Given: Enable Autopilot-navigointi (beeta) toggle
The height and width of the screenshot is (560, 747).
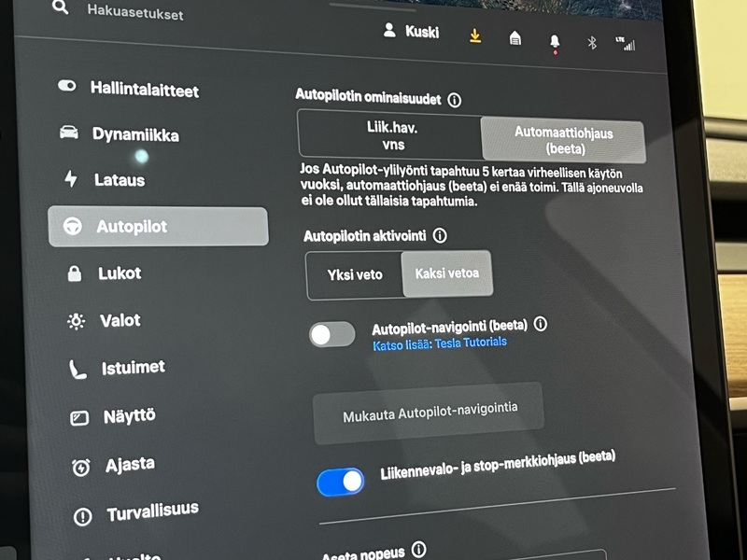Looking at the screenshot, I should 332,335.
